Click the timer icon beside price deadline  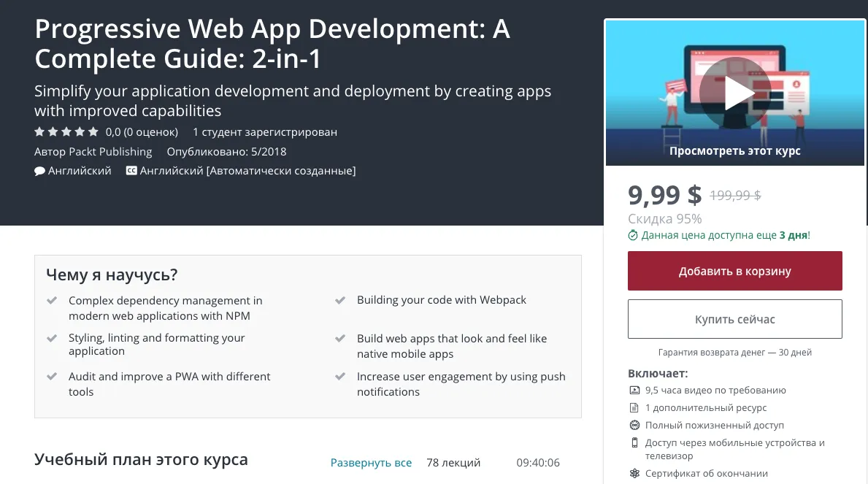[x=633, y=235]
